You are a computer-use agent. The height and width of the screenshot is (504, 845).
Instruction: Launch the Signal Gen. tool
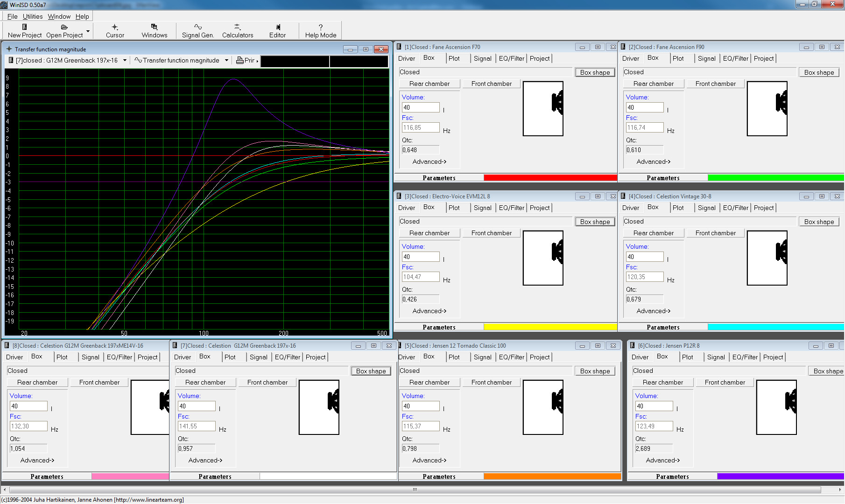[x=198, y=31]
